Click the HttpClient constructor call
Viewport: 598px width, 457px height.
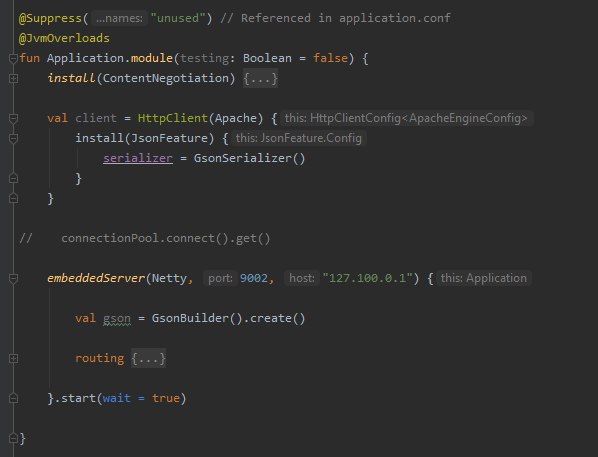coord(173,118)
